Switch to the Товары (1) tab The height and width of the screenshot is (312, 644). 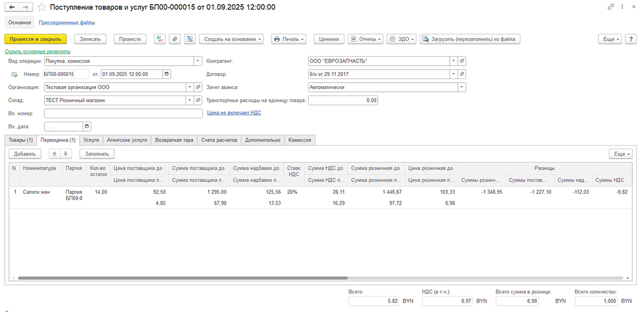pyautogui.click(x=20, y=140)
